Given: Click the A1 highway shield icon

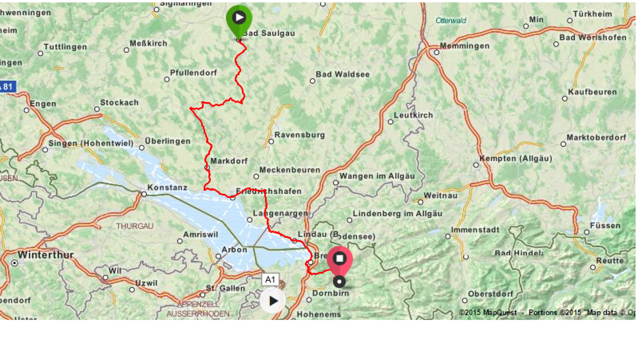Looking at the screenshot, I should (270, 279).
